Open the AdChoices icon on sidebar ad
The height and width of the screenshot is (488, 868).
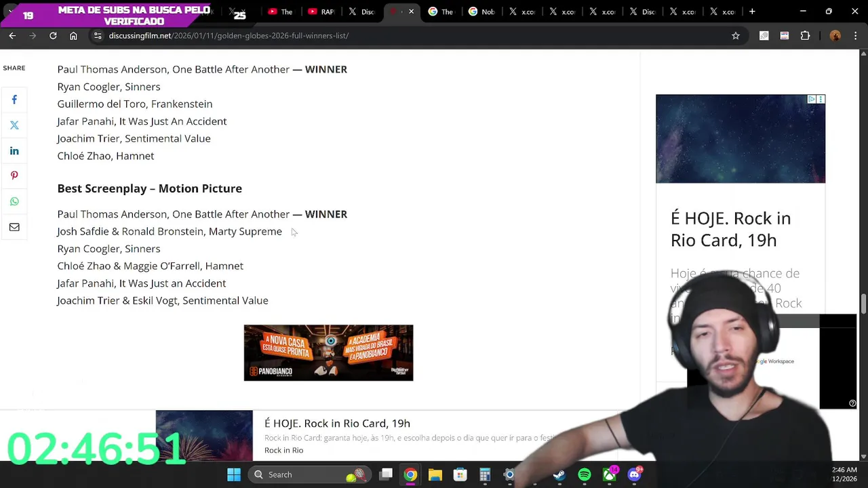(x=811, y=100)
